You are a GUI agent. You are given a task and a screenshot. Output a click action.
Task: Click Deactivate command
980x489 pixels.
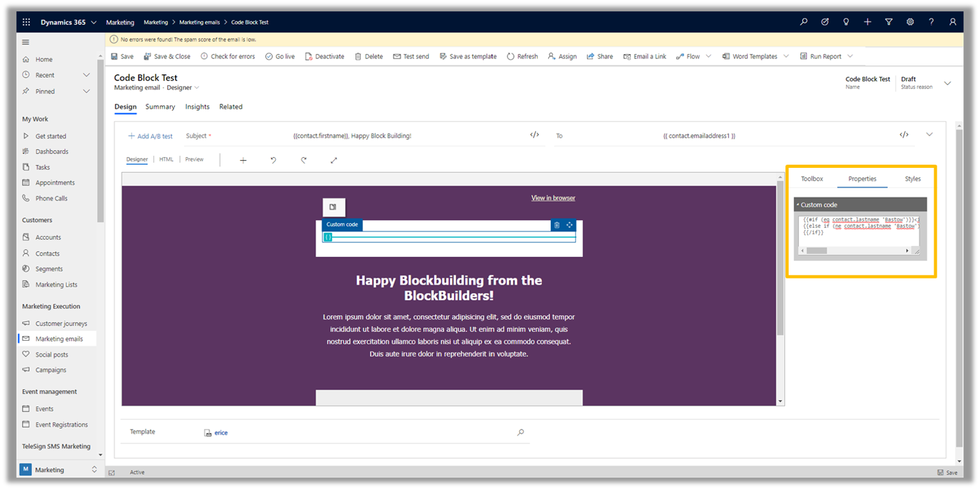324,57
